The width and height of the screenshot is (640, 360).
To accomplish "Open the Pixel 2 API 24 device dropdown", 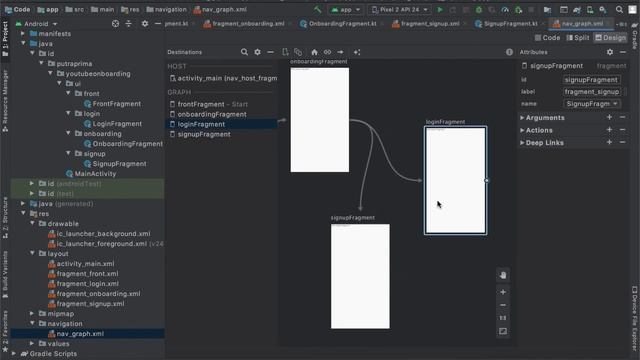I will coord(400,9).
